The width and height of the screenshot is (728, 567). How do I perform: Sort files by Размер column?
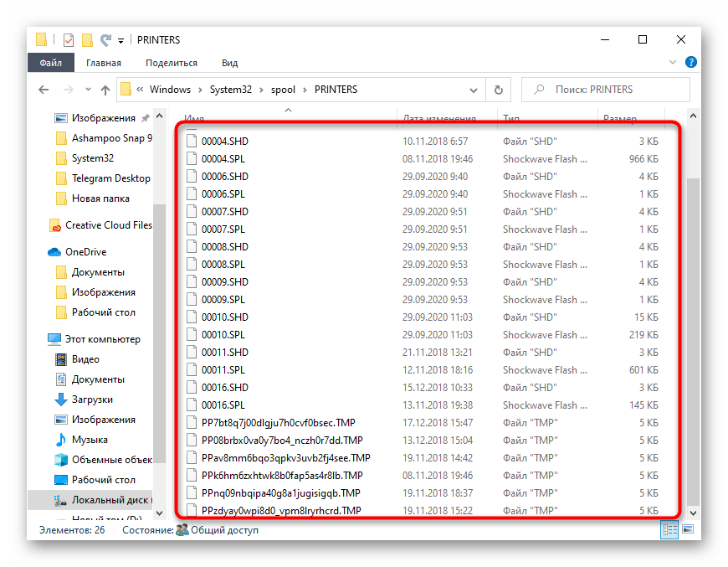click(x=619, y=118)
